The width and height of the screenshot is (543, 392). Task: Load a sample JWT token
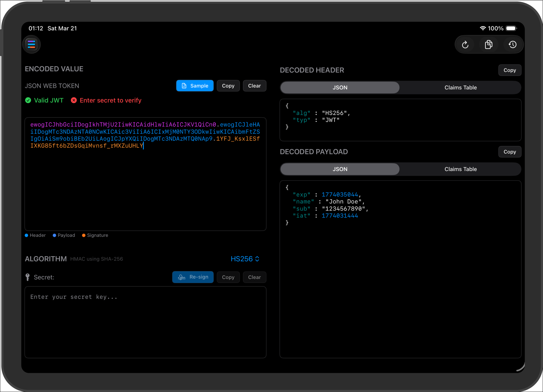coord(195,85)
